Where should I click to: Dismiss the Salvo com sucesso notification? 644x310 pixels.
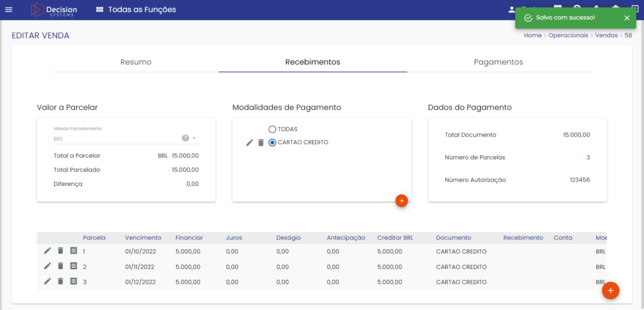pyautogui.click(x=626, y=18)
